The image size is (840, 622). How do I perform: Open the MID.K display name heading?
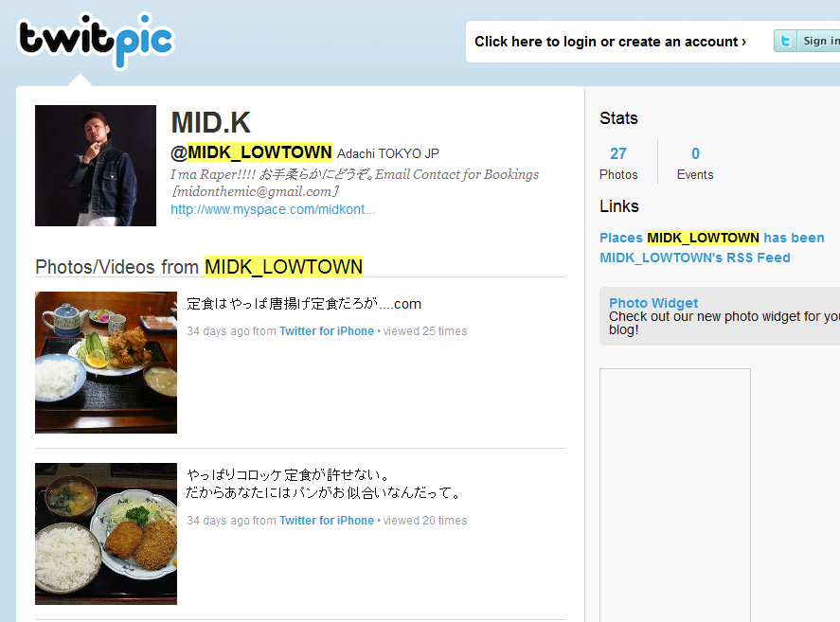pos(210,123)
